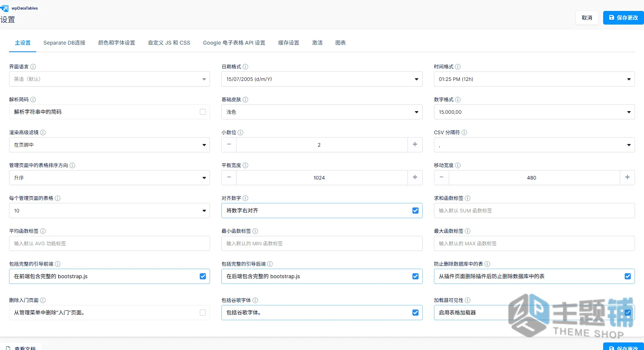The image size is (644, 350).
Task: Increase 平板宽度 with plus button
Action: point(415,178)
